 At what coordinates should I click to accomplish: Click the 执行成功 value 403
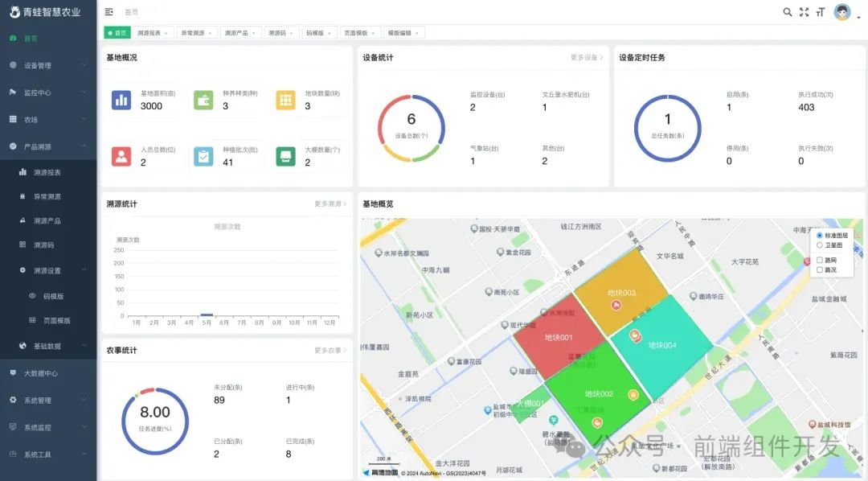pyautogui.click(x=806, y=107)
